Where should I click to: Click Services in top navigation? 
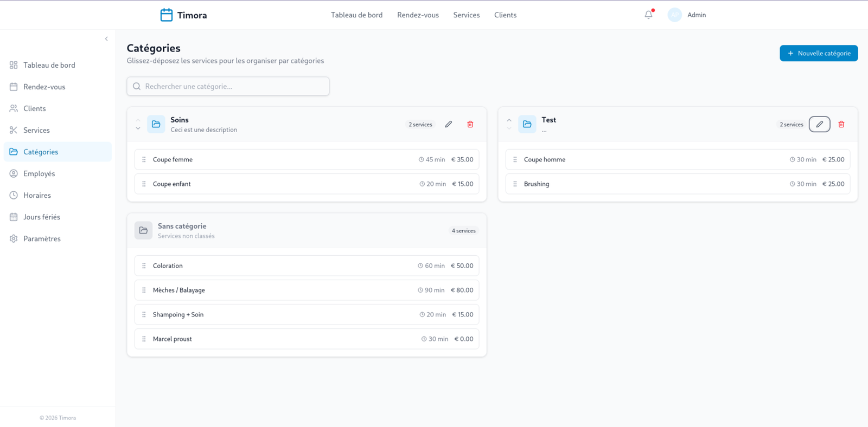(467, 15)
